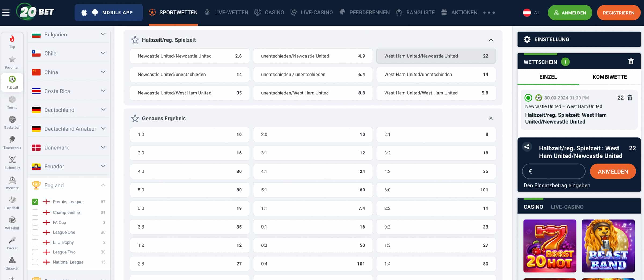Toggle the green bet selection circle

tap(528, 98)
